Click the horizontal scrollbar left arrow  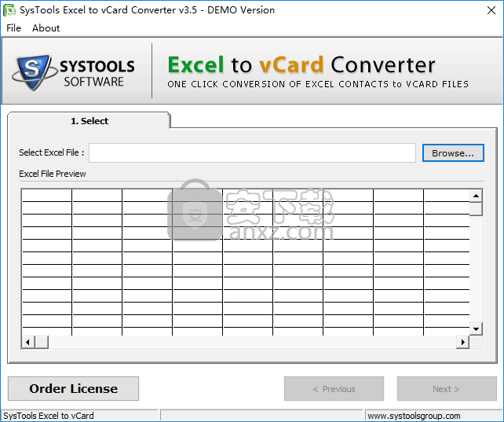[x=28, y=342]
